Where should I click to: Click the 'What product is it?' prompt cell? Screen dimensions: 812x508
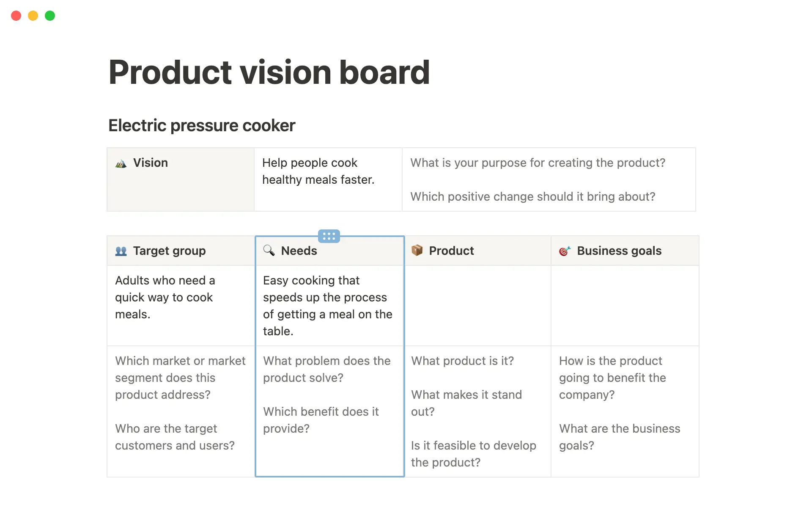[x=463, y=361]
